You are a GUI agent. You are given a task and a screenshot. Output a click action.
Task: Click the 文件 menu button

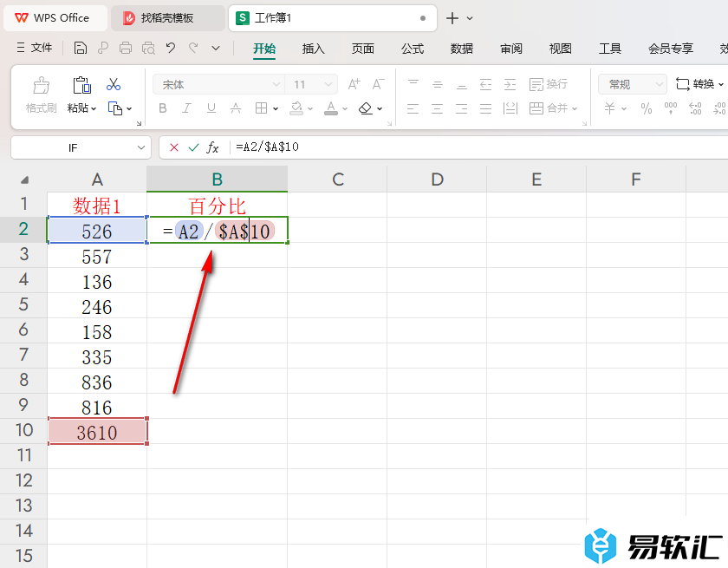(35, 49)
